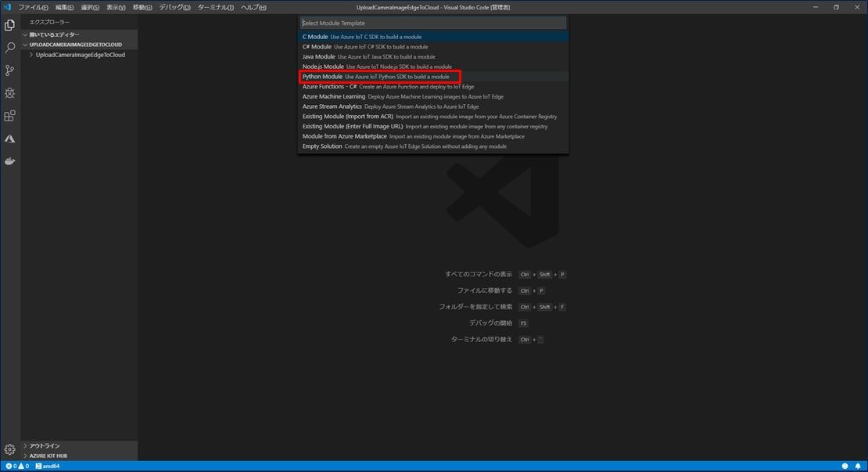Change the amd64 platform in status bar
This screenshot has width=868, height=472.
click(x=48, y=466)
